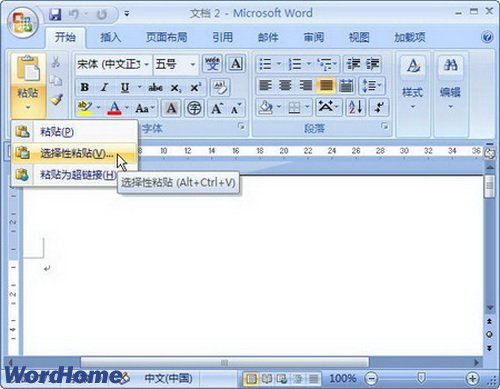Save the document from Quick Access toolbar
Viewport: 500px width, 389px height.
[x=55, y=14]
